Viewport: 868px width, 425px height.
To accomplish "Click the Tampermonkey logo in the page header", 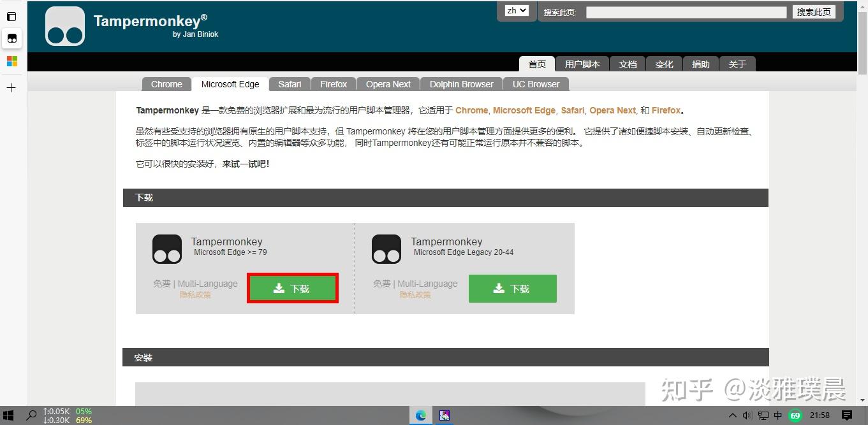I will pos(64,26).
